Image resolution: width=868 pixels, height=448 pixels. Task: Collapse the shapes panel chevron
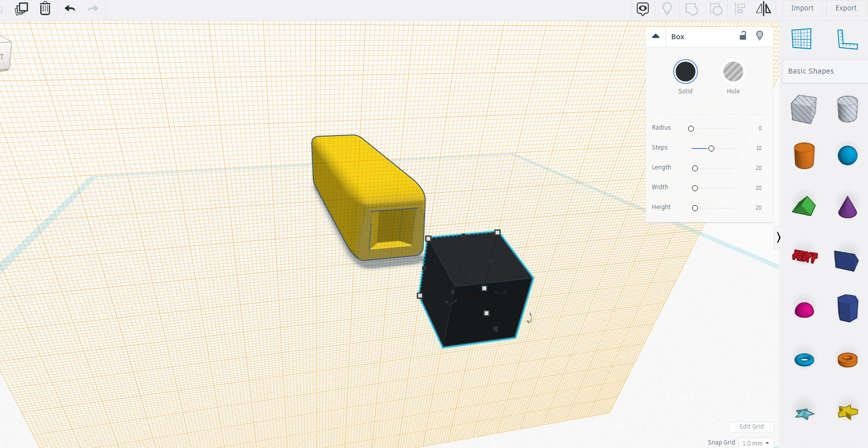coord(779,237)
